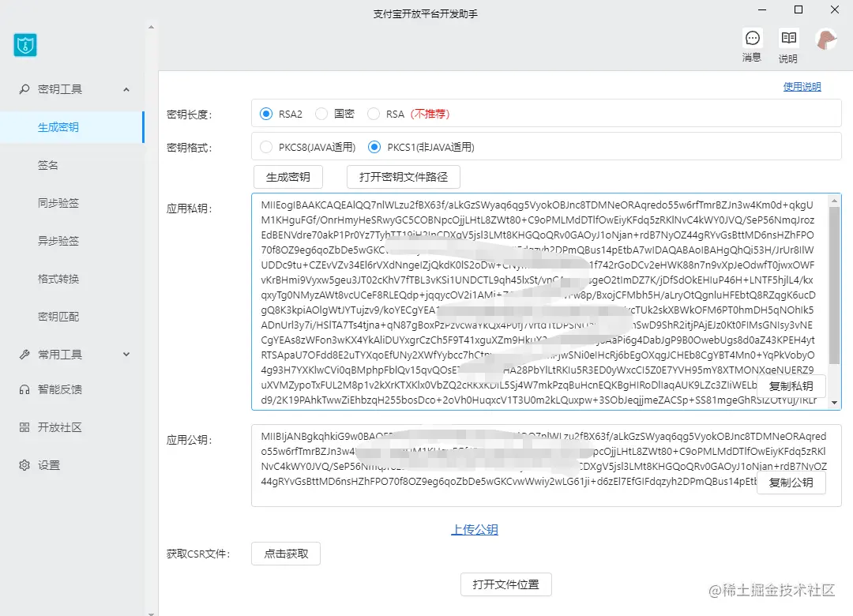853x616 pixels.
Task: Select the RSA2 key length option
Action: [x=265, y=114]
